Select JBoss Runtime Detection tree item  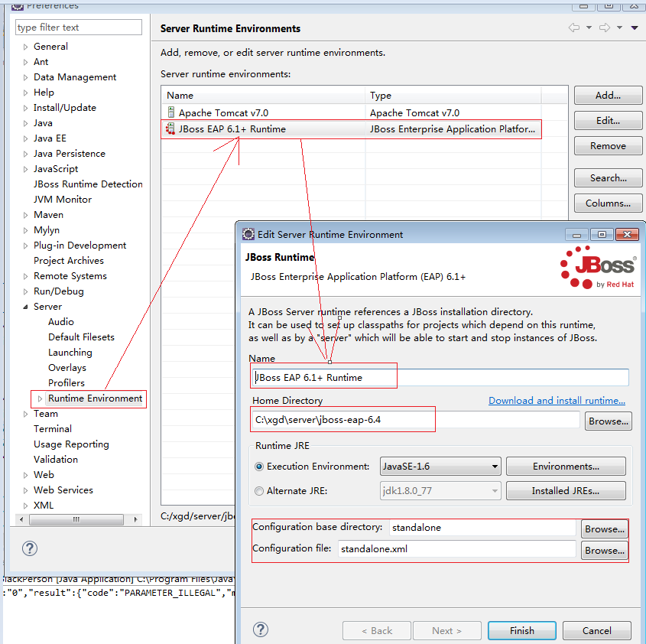tap(88, 184)
